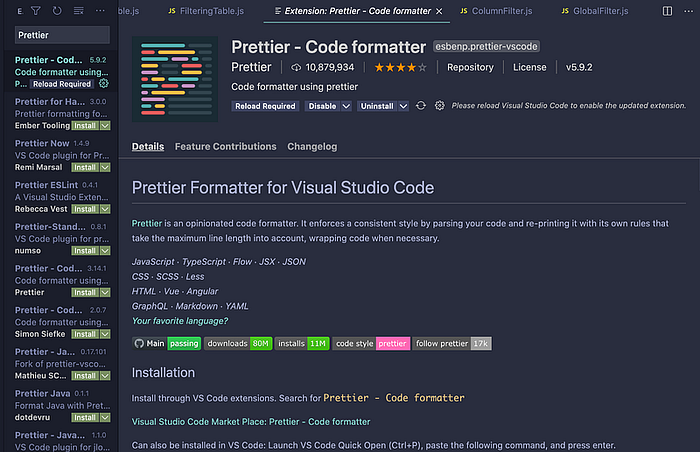
Task: Click the filter extensions funnel icon
Action: point(36,11)
